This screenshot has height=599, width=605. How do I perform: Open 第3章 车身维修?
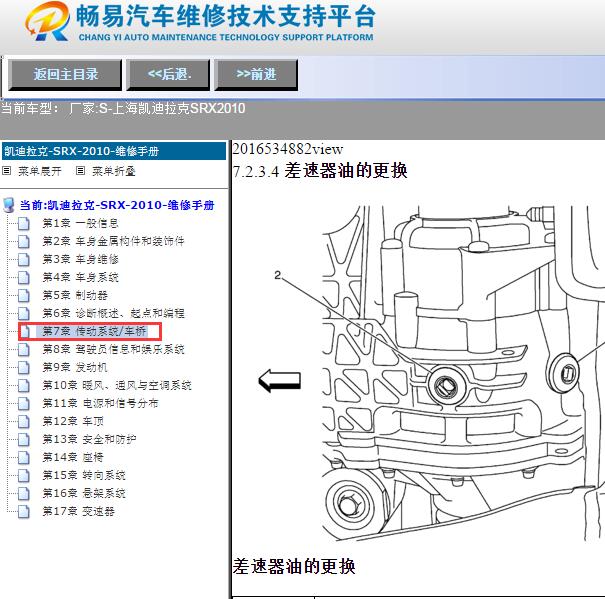point(80,259)
